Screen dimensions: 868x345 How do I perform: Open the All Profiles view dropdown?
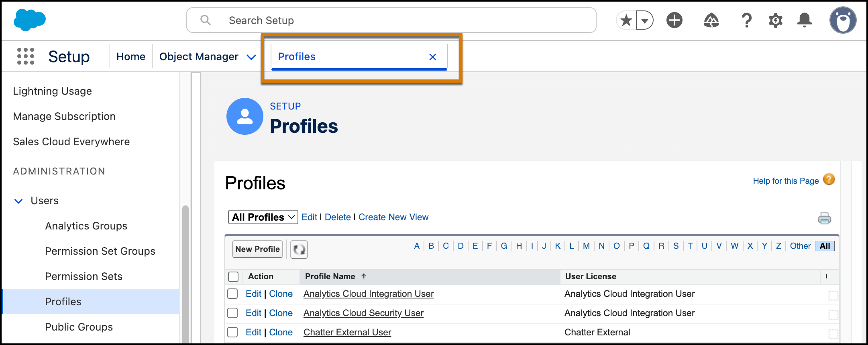263,217
